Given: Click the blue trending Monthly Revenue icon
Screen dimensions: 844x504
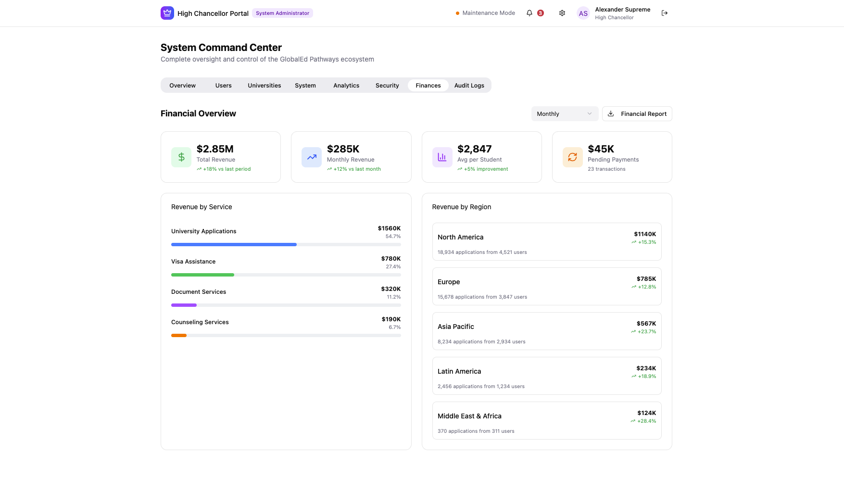Looking at the screenshot, I should coord(312,157).
